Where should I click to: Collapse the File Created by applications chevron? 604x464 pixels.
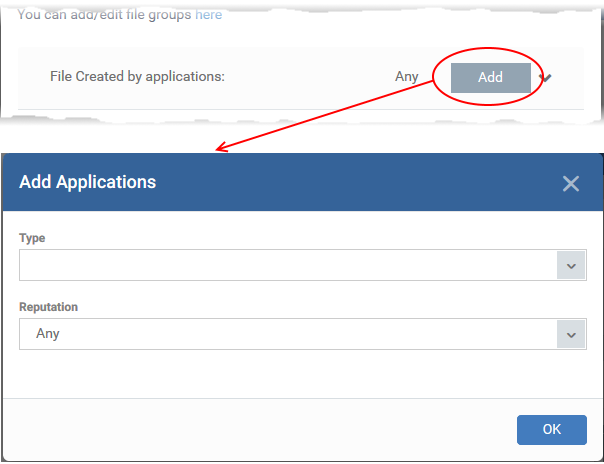(545, 78)
